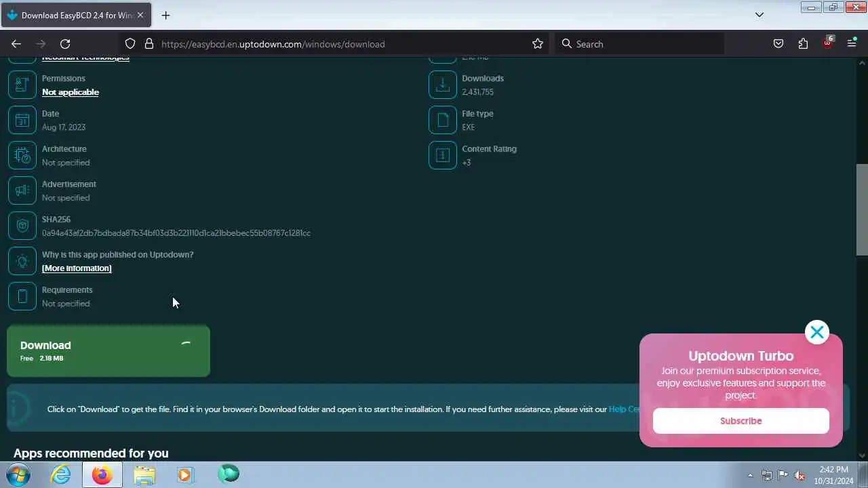Open the List all tabs dropdown
This screenshot has height=488, width=868.
(x=759, y=15)
